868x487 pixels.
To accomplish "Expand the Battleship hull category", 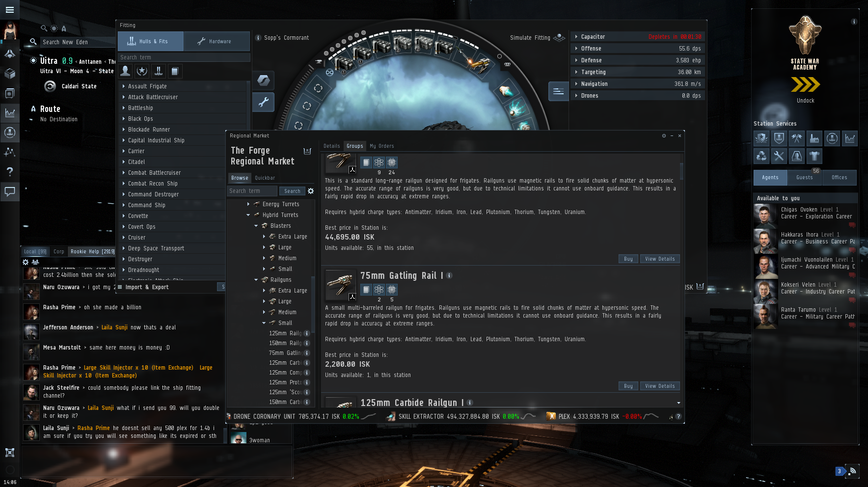I will (124, 108).
